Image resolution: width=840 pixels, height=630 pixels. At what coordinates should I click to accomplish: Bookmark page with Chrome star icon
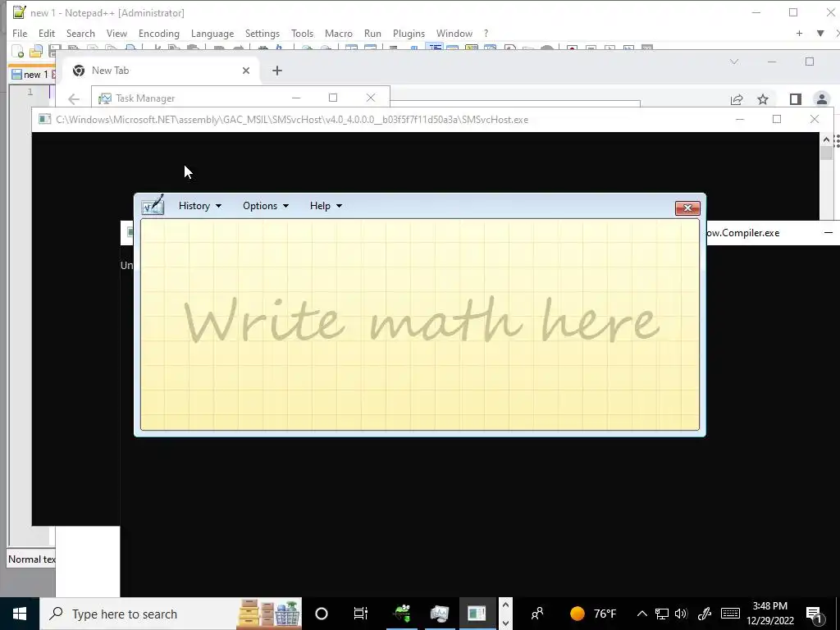pos(763,99)
